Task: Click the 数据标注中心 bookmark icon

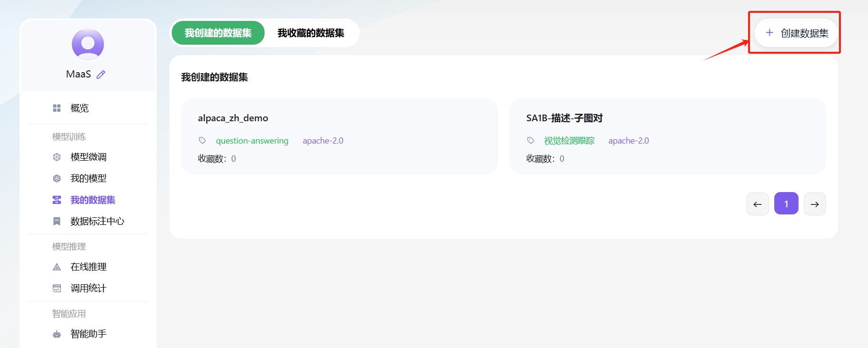Action: pyautogui.click(x=57, y=222)
